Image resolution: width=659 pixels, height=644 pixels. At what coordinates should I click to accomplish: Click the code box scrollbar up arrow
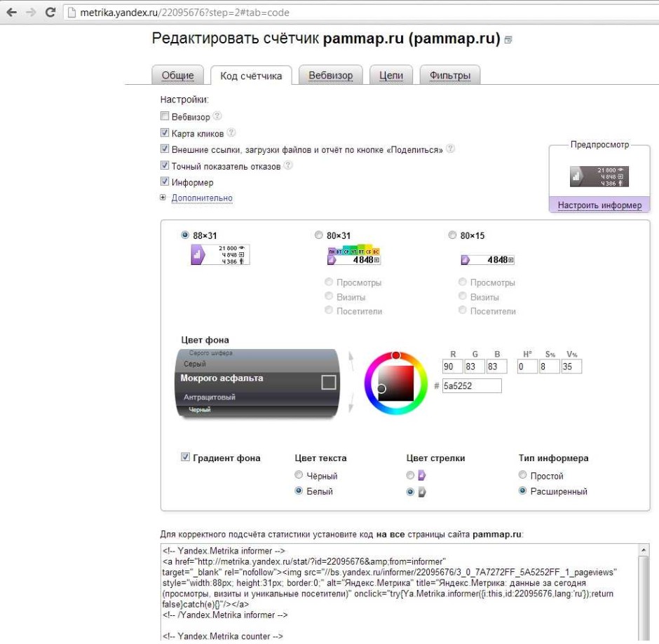pos(643,549)
